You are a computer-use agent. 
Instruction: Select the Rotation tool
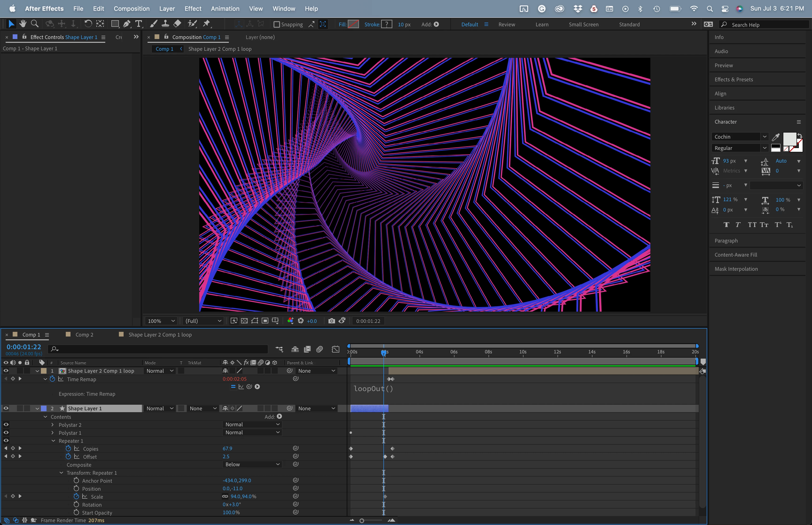coord(88,24)
